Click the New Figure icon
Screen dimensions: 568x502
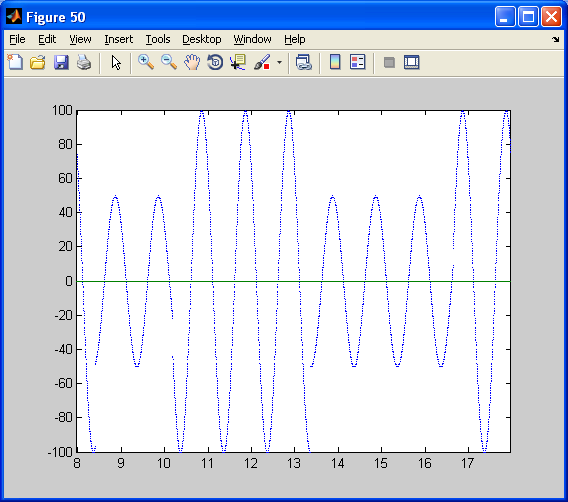pyautogui.click(x=15, y=62)
